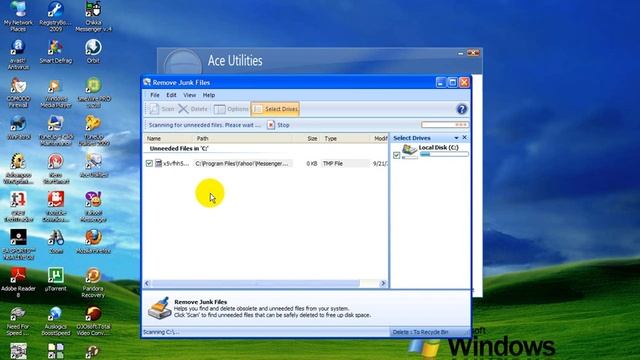640x360 pixels.
Task: Click the Scan toolbar button
Action: click(x=162, y=109)
